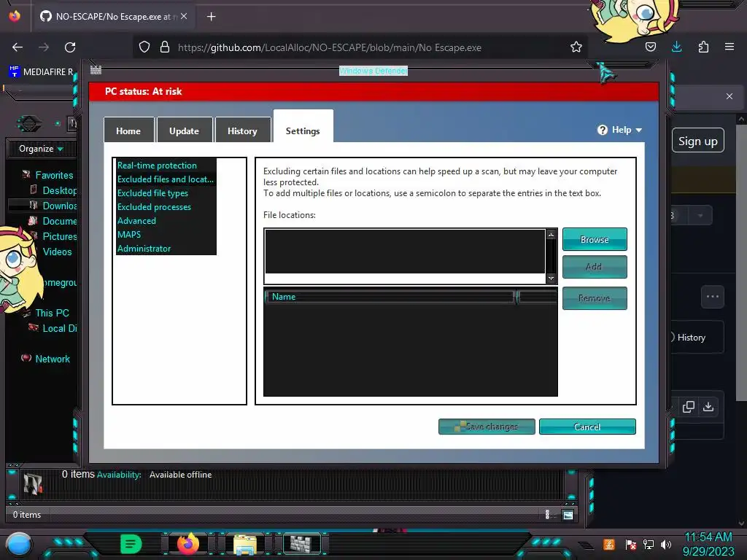
Task: Switch to the Update tab
Action: [185, 130]
